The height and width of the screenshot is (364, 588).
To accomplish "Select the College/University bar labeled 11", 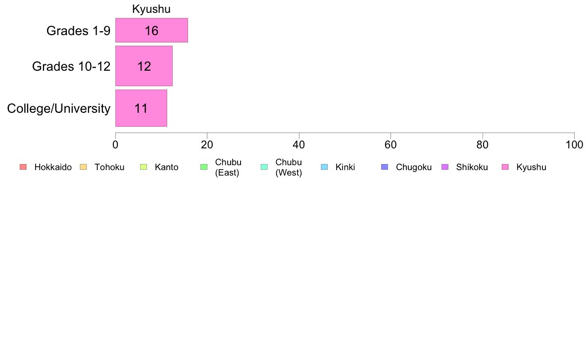I will click(141, 108).
